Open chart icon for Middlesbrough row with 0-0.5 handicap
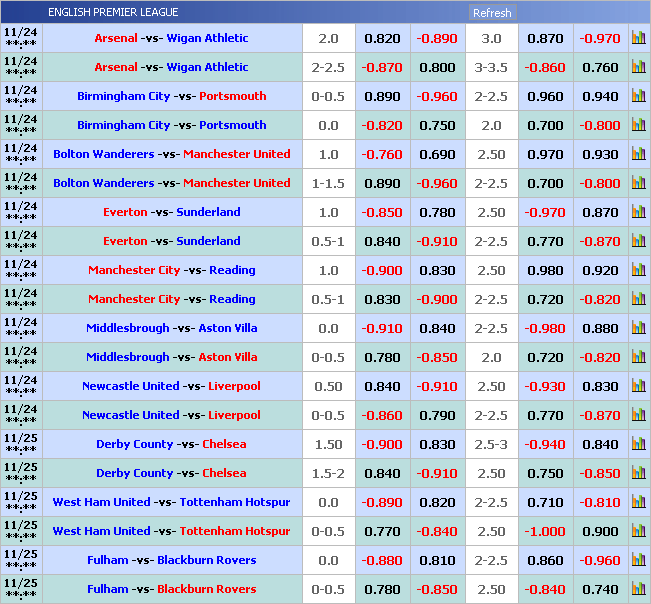Viewport: 651px width, 604px height. (638, 357)
